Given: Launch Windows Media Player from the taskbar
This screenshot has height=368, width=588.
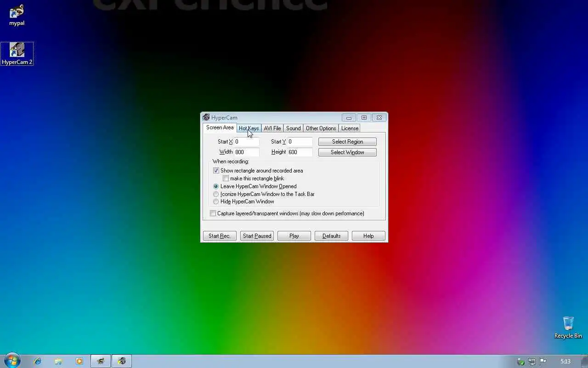Looking at the screenshot, I should click(79, 361).
